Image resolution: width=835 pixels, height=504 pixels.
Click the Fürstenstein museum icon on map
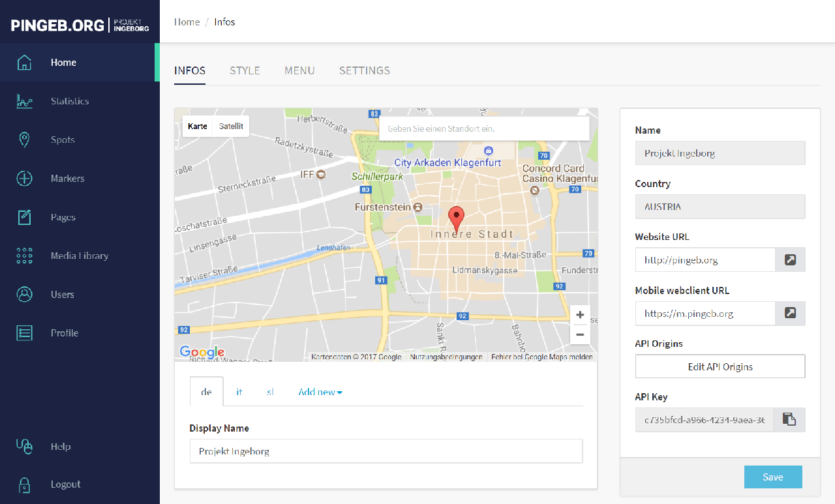pos(418,207)
